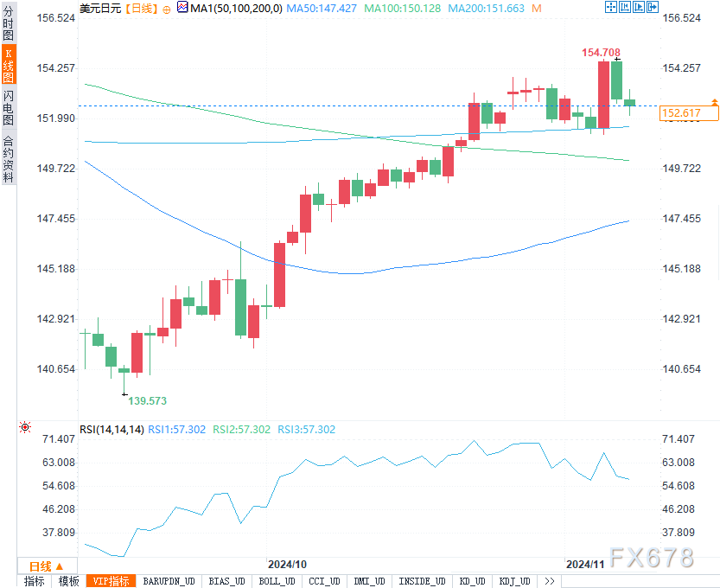Click the orange M marker after MA200 value
Screen dimensions: 720x588
(x=536, y=8)
